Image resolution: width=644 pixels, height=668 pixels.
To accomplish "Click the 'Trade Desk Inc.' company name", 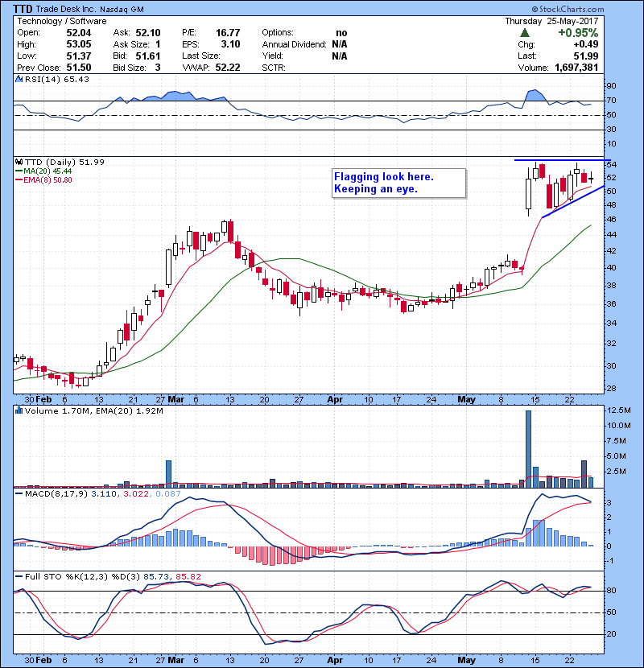I will (x=66, y=9).
